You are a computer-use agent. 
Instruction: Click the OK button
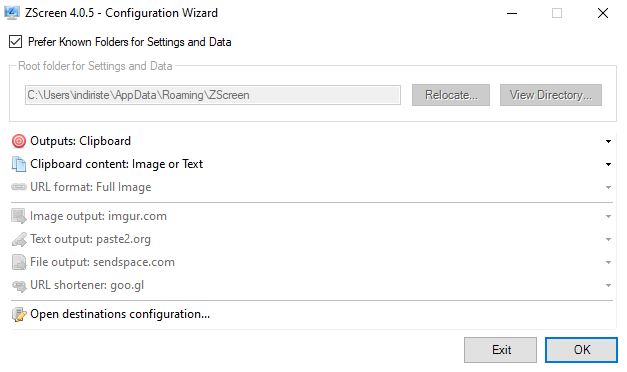581,350
